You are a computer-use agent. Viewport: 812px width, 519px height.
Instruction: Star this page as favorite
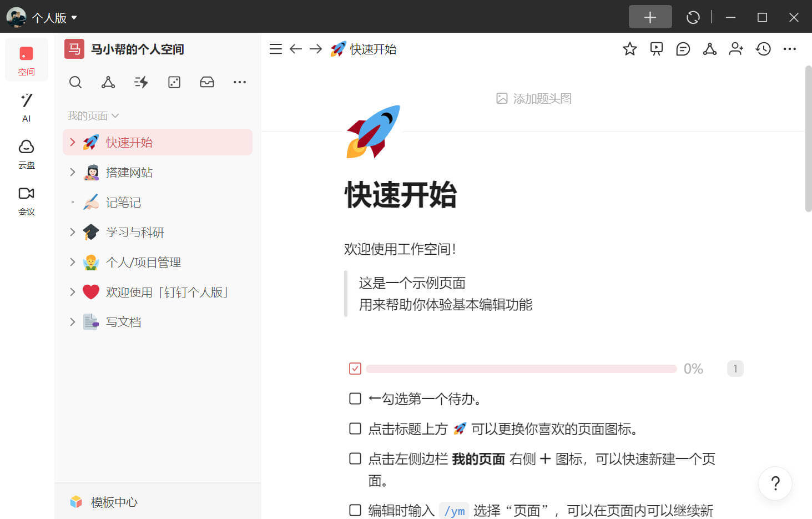tap(630, 49)
